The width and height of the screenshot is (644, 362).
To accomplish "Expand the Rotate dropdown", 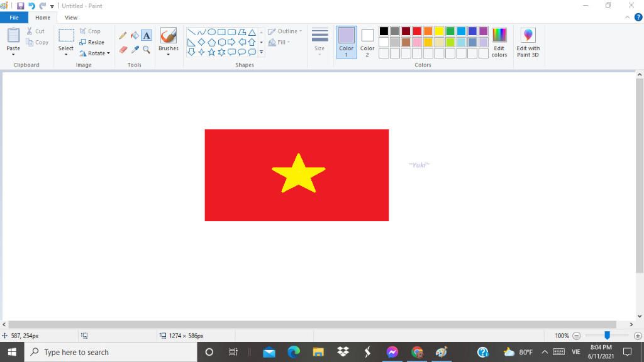I will click(x=108, y=53).
